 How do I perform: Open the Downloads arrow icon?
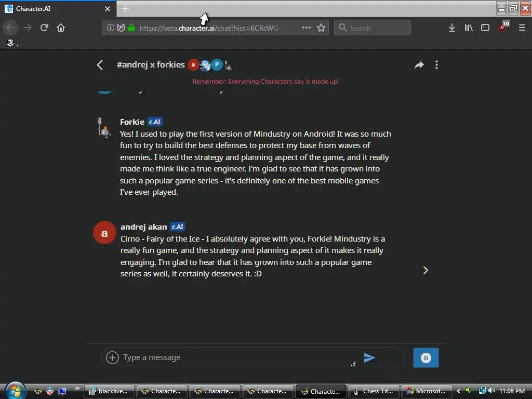(x=451, y=28)
